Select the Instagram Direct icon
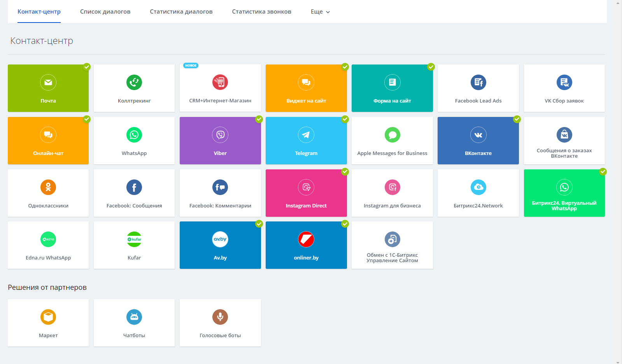Screen dimensions: 622x364 [306, 187]
